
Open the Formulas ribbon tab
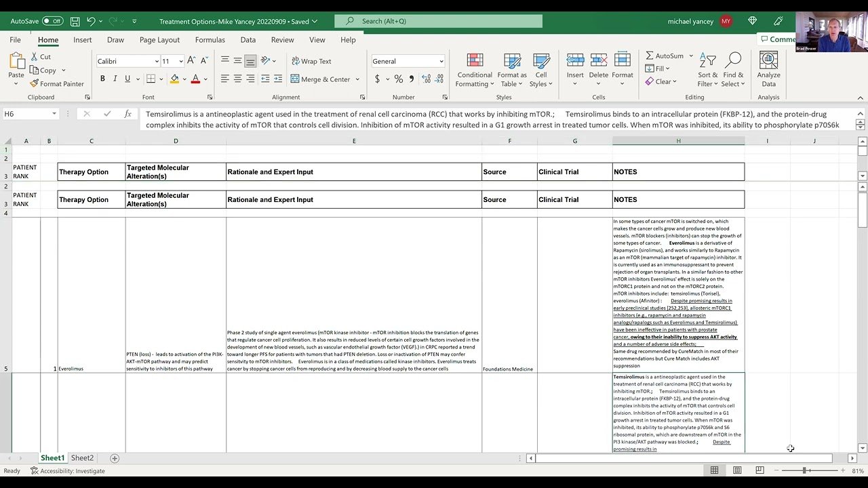[x=210, y=40]
